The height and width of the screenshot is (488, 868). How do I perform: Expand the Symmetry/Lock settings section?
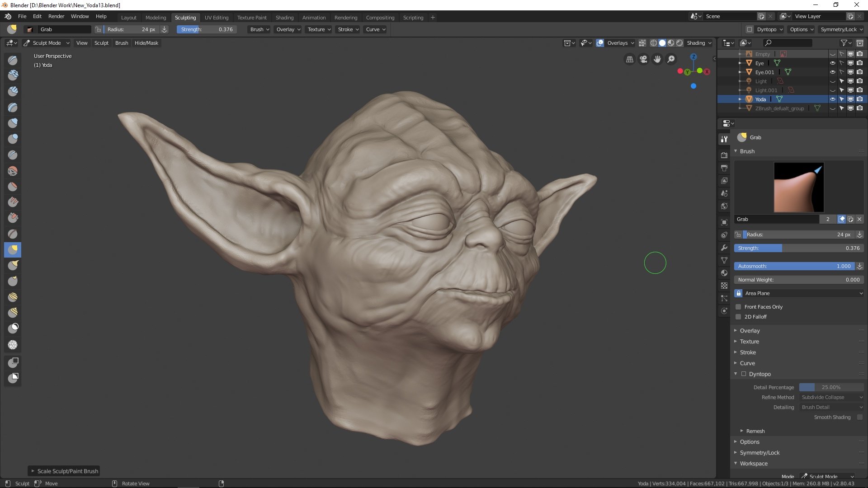pos(759,452)
